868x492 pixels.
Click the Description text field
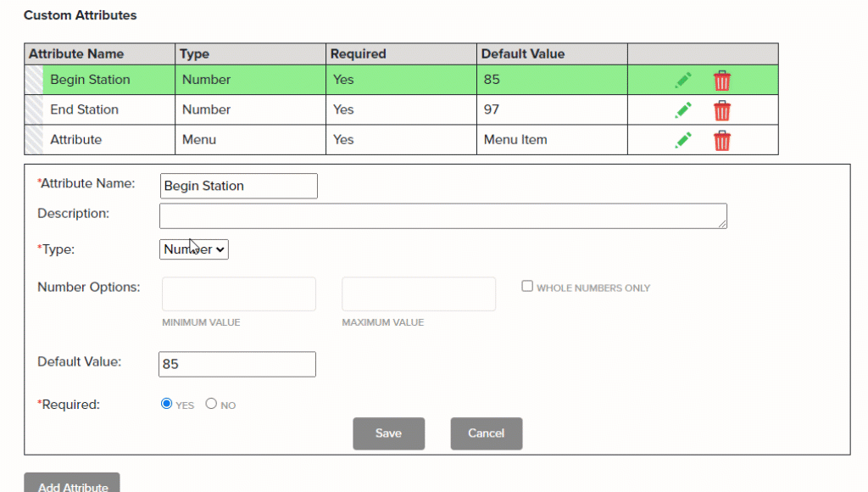coord(442,215)
